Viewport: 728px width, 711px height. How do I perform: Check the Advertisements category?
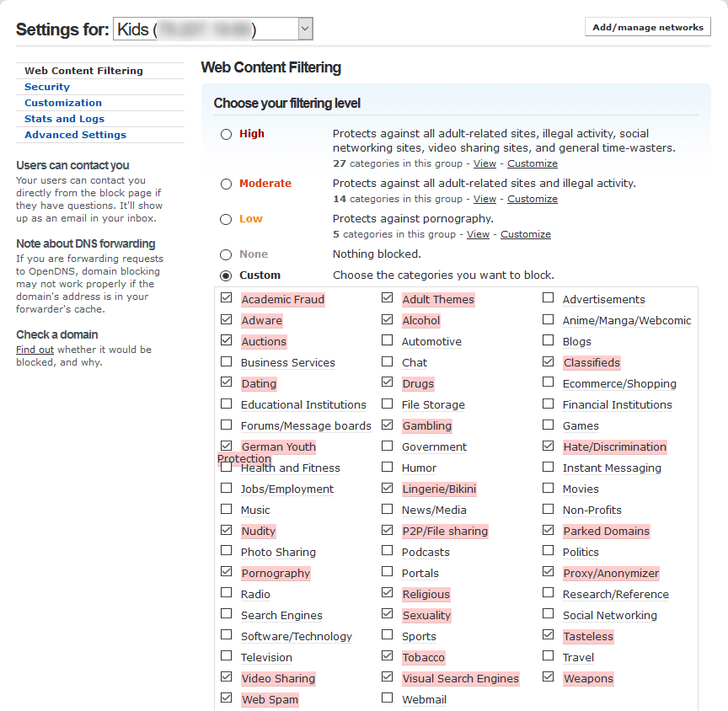click(x=549, y=298)
